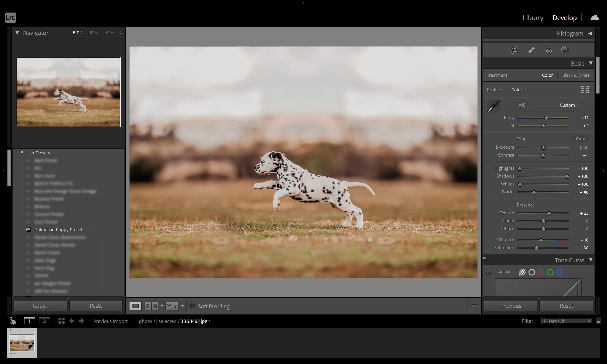This screenshot has height=364, width=607.
Task: Open toolbar content dropdown arrow
Action: (474, 306)
